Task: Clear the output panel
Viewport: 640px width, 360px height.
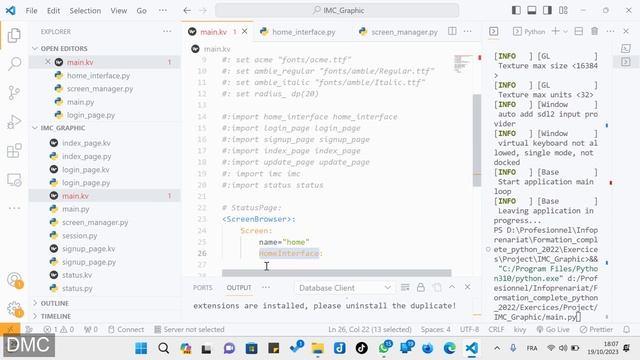Action: point(405,288)
